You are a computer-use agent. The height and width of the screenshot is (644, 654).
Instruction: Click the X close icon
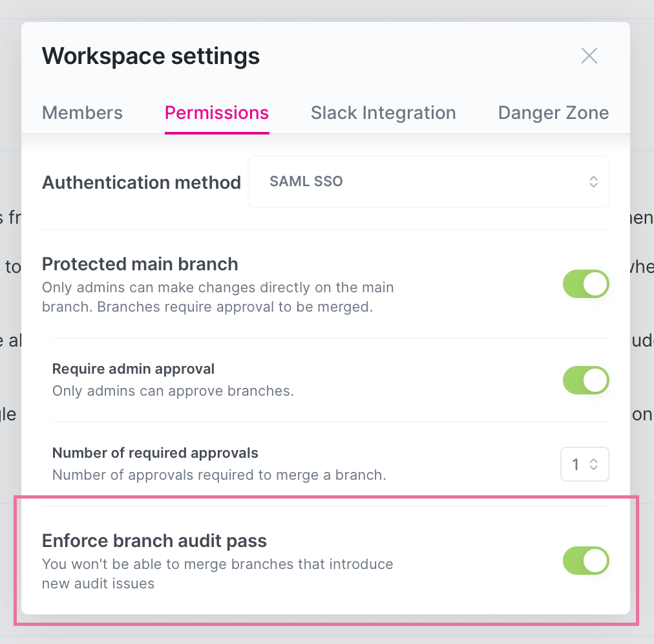coord(589,56)
